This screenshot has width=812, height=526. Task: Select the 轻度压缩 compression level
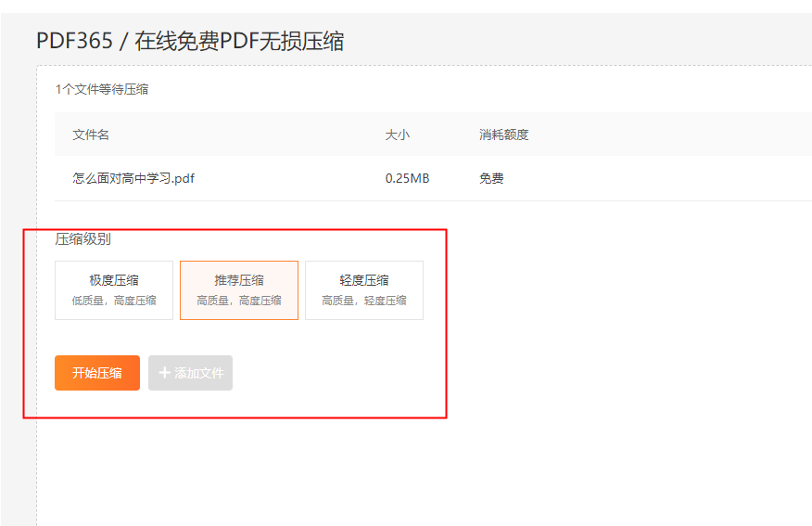point(364,290)
